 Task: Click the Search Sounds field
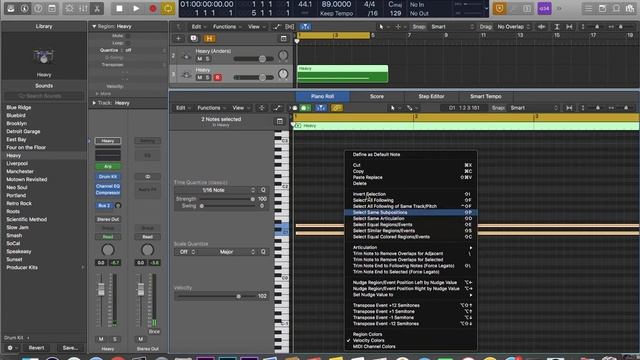tap(44, 96)
